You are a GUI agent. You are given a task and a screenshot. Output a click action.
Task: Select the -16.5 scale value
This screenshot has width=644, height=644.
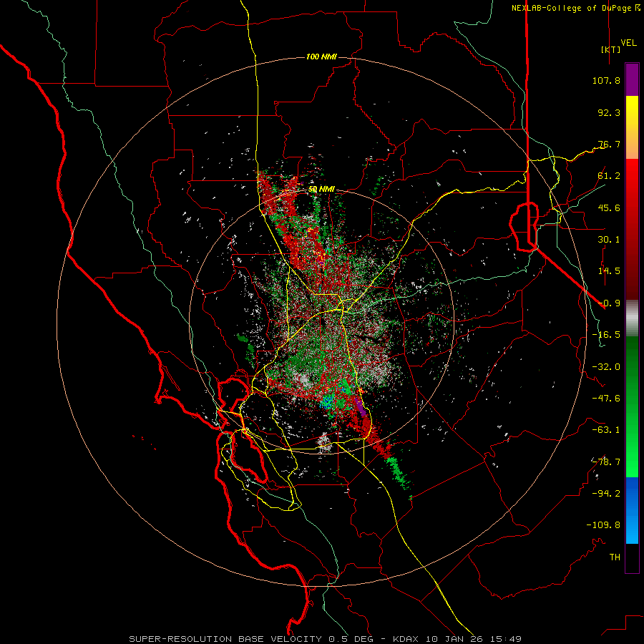606,335
